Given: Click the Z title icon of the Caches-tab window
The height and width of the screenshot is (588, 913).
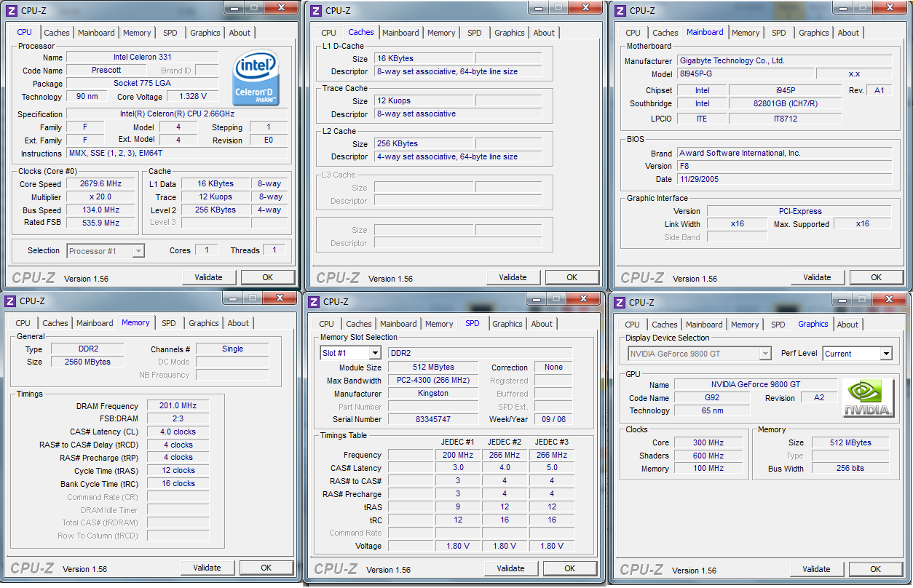Looking at the screenshot, I should pyautogui.click(x=315, y=10).
